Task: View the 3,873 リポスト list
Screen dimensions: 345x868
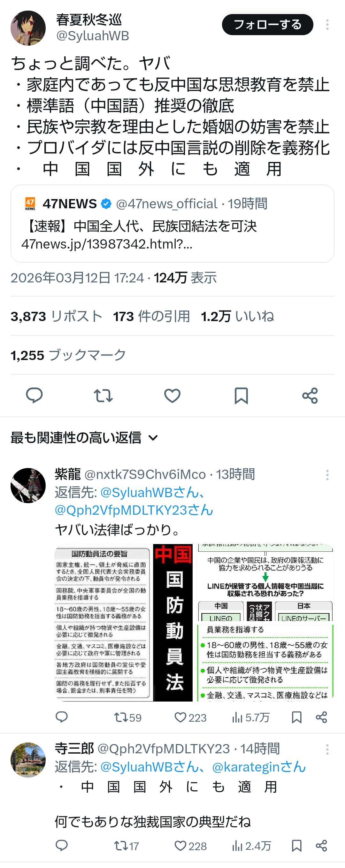Action: click(57, 316)
